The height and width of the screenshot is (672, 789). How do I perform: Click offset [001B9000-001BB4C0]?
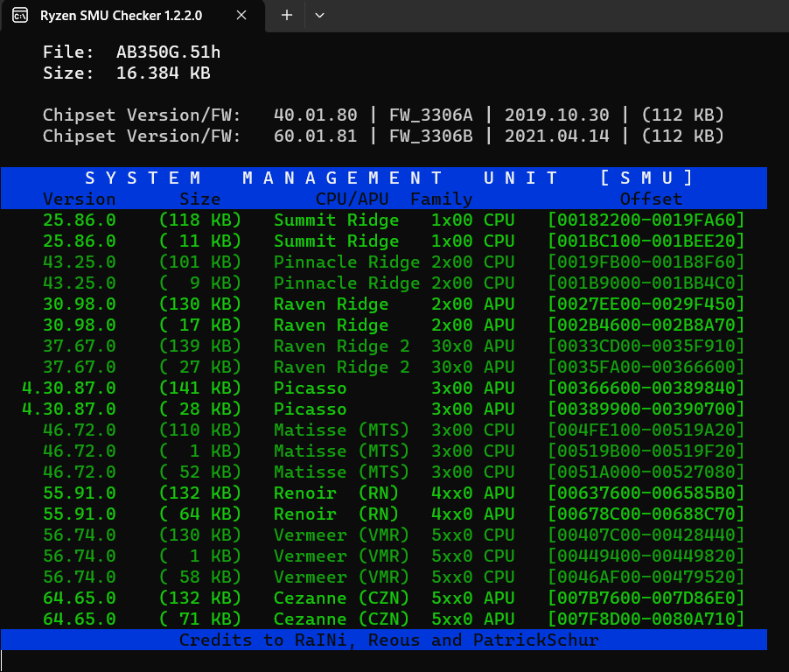click(646, 283)
